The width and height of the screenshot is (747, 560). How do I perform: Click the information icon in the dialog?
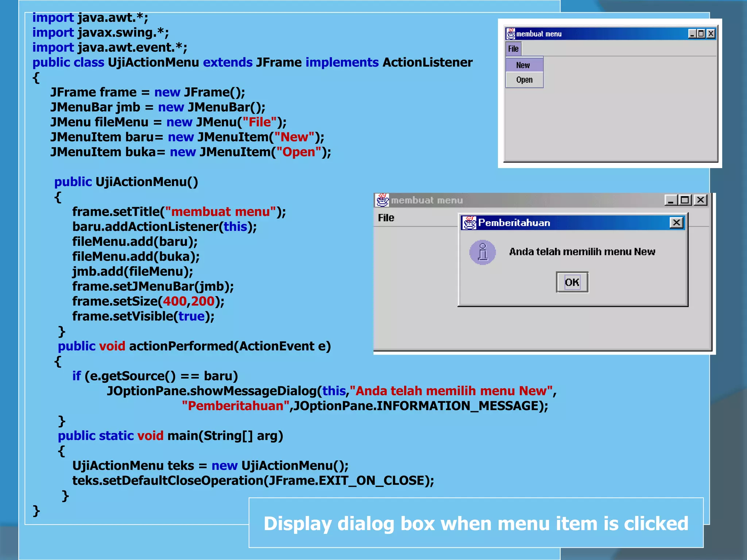tap(483, 252)
